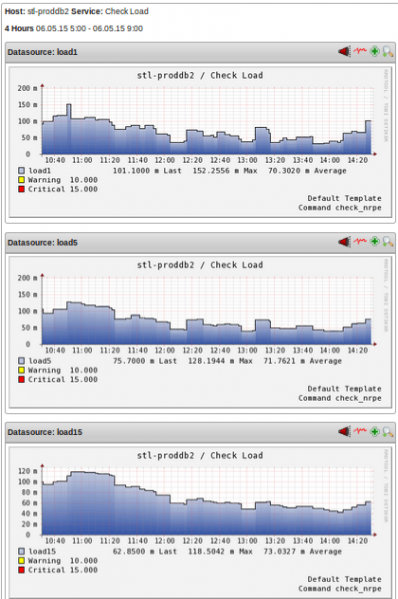Click the load15 graph image
Screen dimensions: 398x599
[x=200, y=522]
